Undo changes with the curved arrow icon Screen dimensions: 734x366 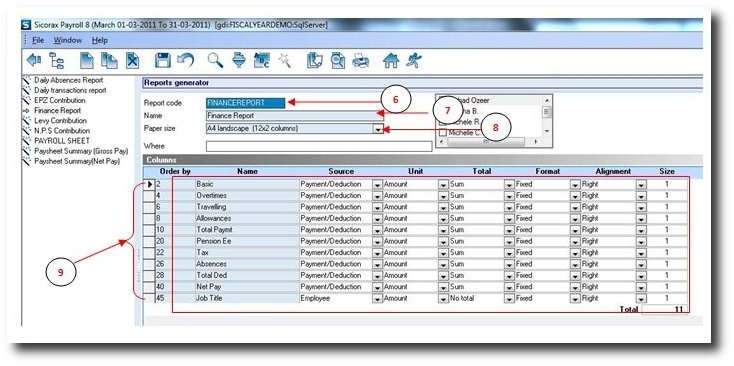click(x=186, y=60)
